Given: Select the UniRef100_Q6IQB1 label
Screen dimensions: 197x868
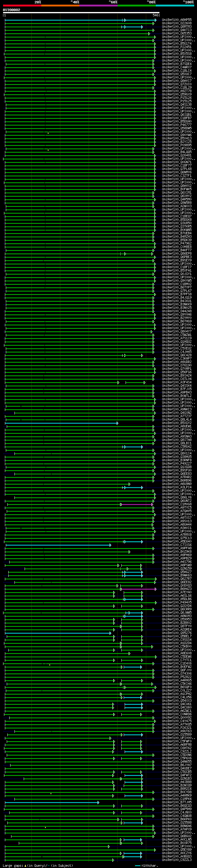Looking at the screenshot, I should click(177, 115).
